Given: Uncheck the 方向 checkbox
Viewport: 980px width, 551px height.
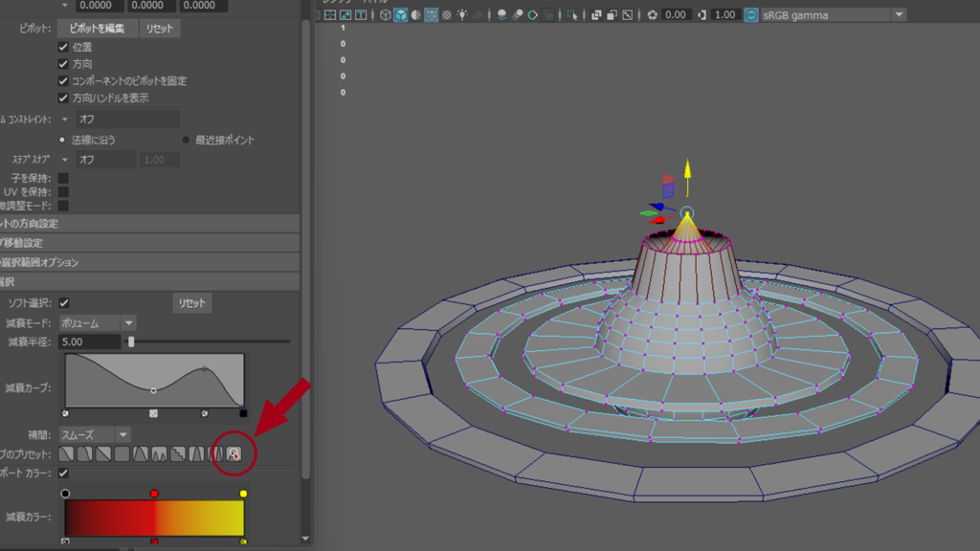Looking at the screenshot, I should tap(63, 64).
